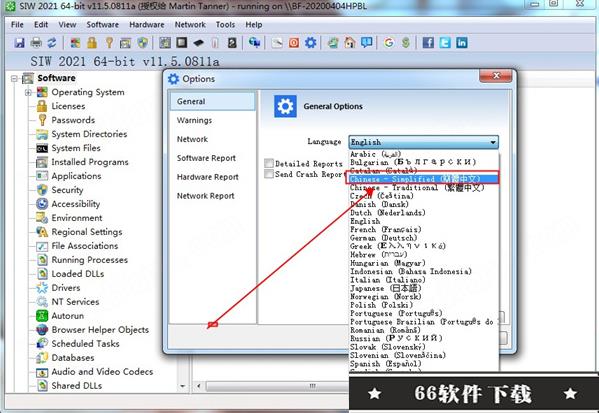Viewport: 599px width, 413px height.
Task: Select Running Processes in the tree
Action: 90,260
